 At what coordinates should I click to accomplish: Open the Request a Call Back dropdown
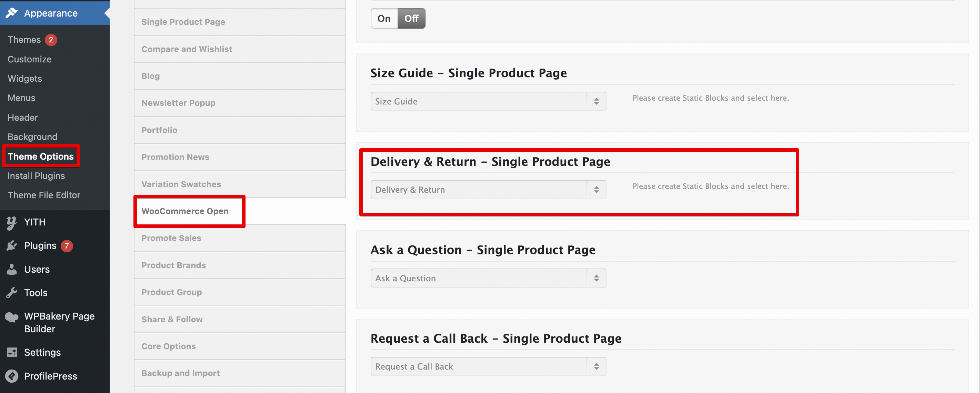488,366
